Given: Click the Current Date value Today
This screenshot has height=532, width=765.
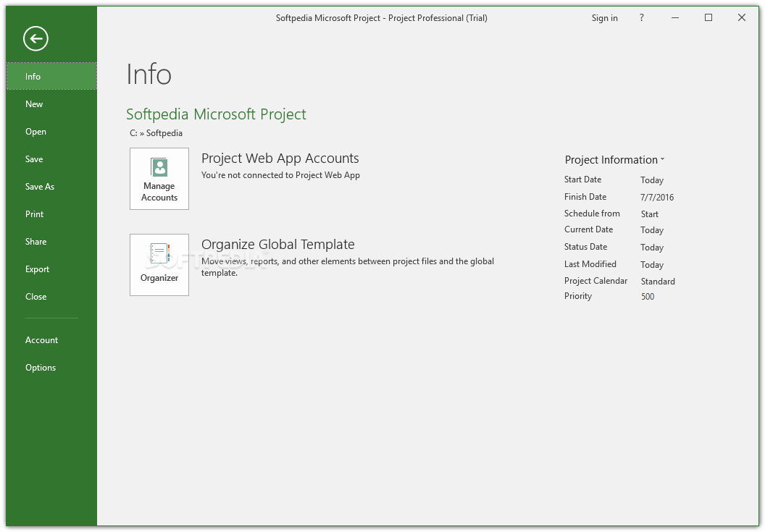Looking at the screenshot, I should [x=652, y=229].
